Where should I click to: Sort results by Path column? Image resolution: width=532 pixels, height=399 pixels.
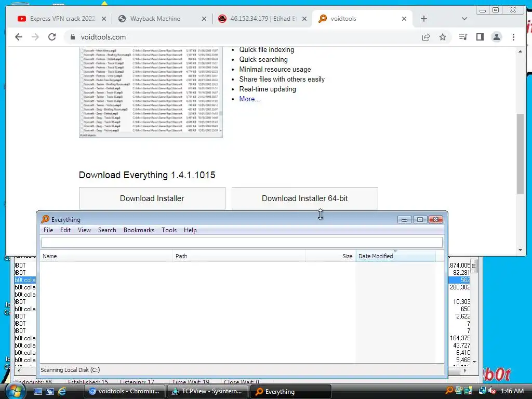239,256
